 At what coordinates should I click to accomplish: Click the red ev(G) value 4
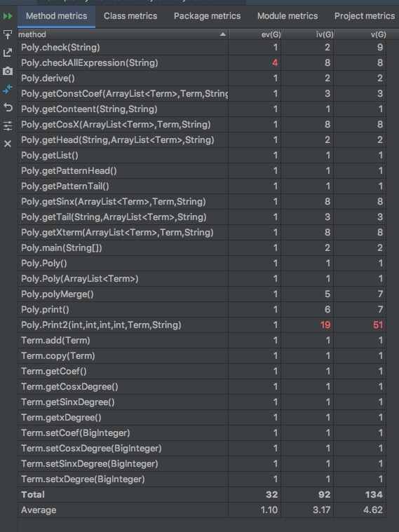[x=275, y=63]
